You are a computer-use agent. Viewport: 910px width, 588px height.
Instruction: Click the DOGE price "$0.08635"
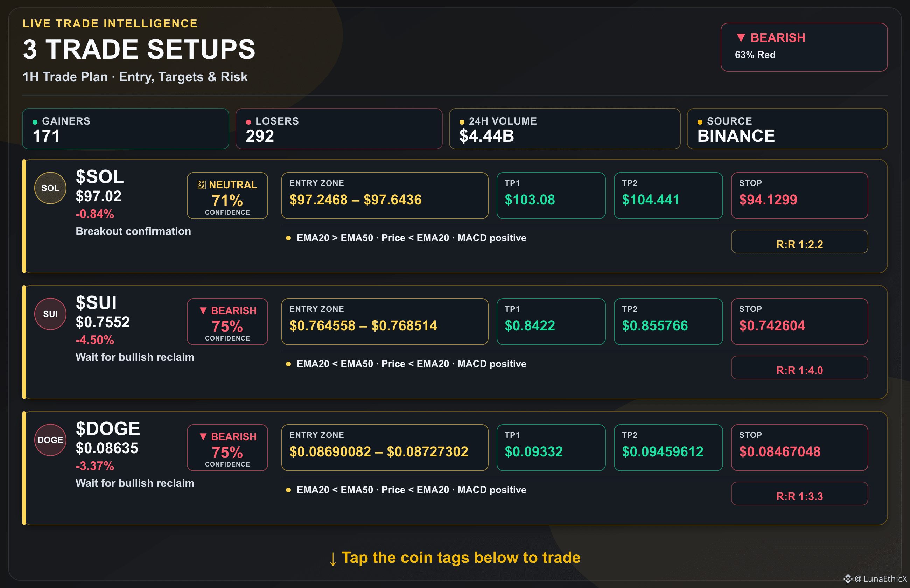coord(107,448)
